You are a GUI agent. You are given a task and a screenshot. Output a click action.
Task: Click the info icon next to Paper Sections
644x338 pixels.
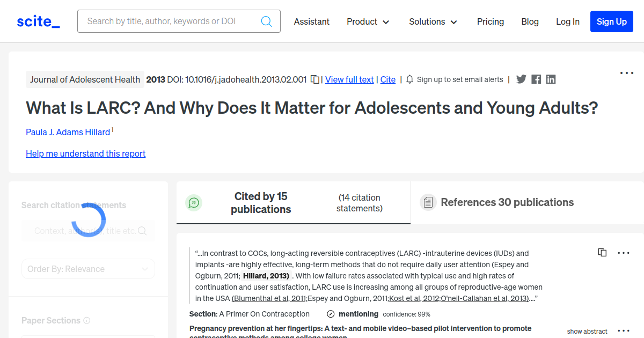click(87, 320)
